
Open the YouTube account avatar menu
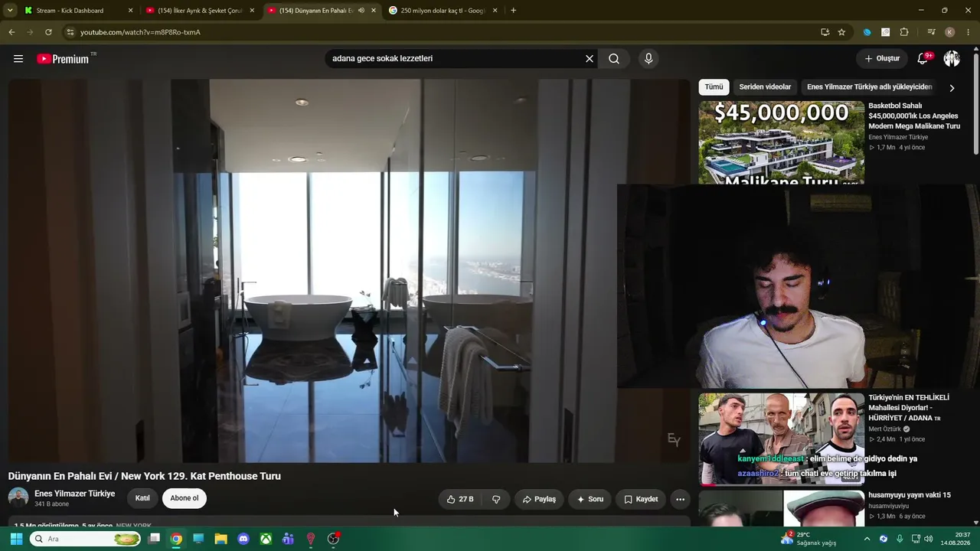tap(952, 59)
